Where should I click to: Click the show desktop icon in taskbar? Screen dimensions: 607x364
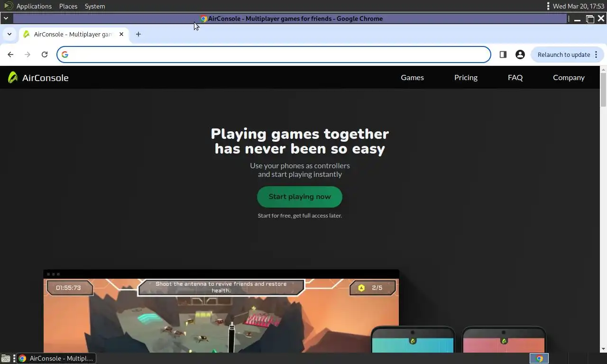[6, 358]
